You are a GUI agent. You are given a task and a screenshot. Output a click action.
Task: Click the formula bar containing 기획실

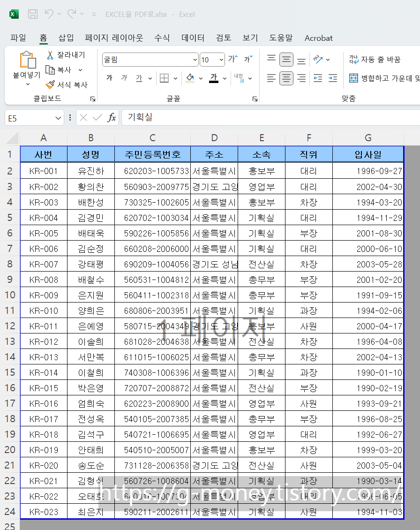tap(270, 118)
